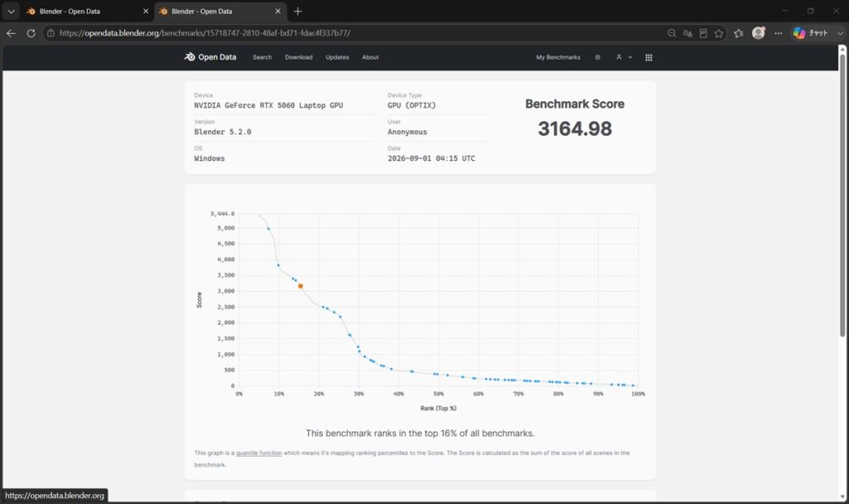849x504 pixels.
Task: Go back to the previous page
Action: pyautogui.click(x=12, y=33)
